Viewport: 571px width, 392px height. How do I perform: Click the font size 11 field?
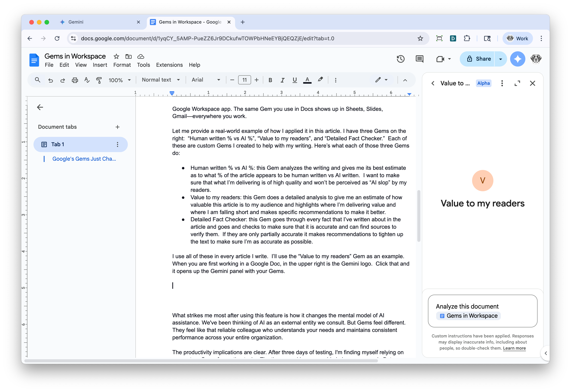click(244, 80)
